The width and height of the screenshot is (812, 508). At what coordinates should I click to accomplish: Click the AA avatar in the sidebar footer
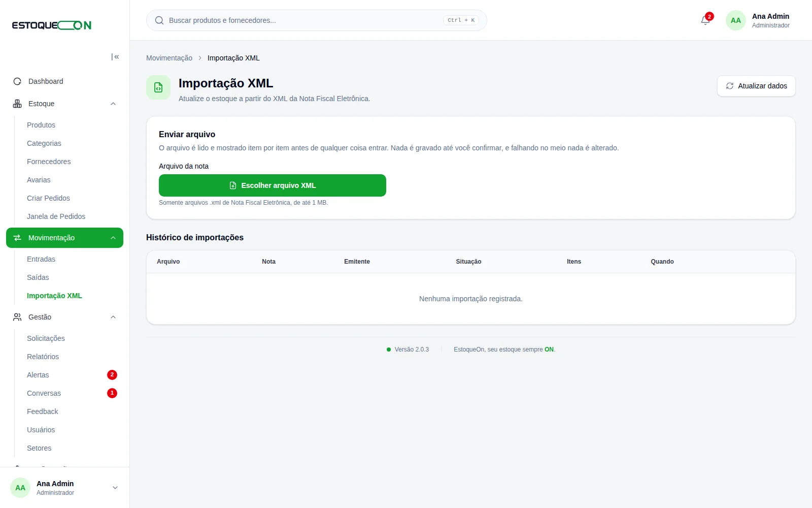pos(20,488)
